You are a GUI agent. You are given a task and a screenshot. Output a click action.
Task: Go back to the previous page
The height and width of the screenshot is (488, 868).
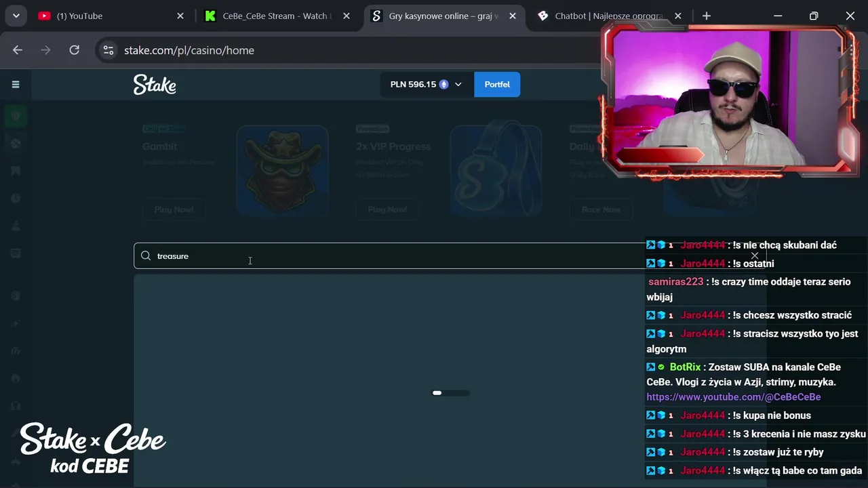(18, 50)
